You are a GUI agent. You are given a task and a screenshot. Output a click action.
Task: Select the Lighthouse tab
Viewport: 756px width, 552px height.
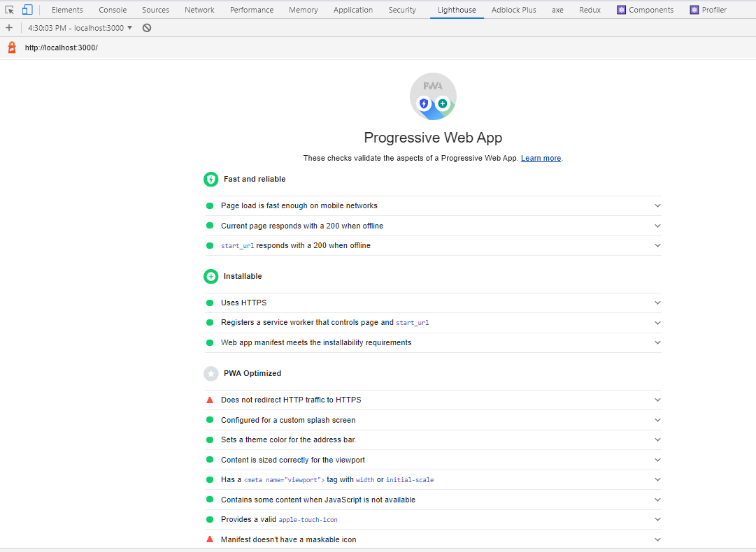pos(457,10)
